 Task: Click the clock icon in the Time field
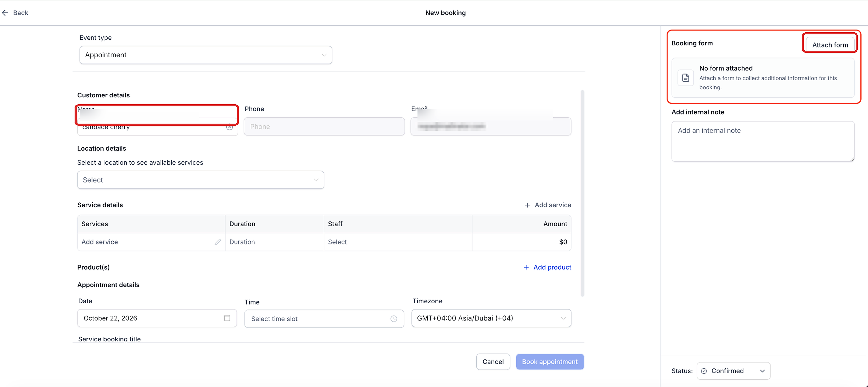click(394, 319)
